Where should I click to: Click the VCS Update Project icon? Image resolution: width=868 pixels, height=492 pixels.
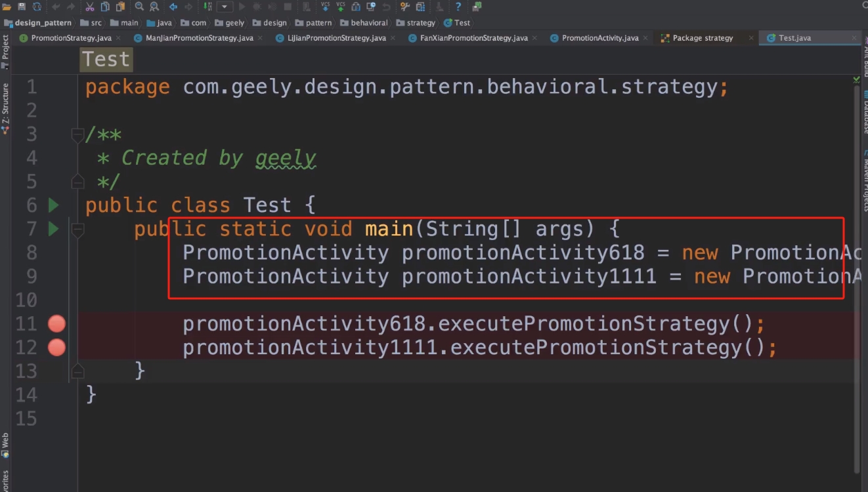point(325,7)
